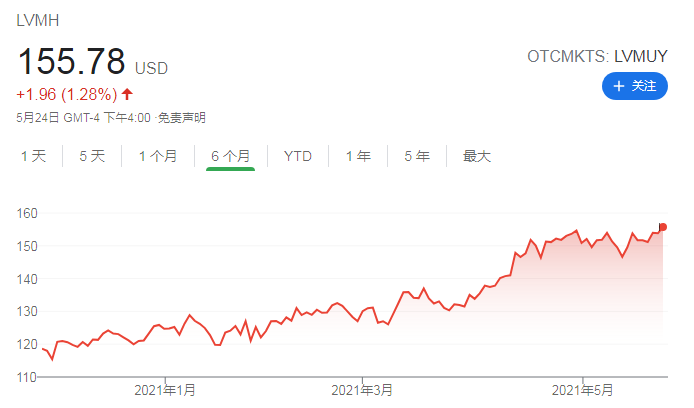Image resolution: width=694 pixels, height=408 pixels.
Task: Open the YTD range tab
Action: click(298, 156)
